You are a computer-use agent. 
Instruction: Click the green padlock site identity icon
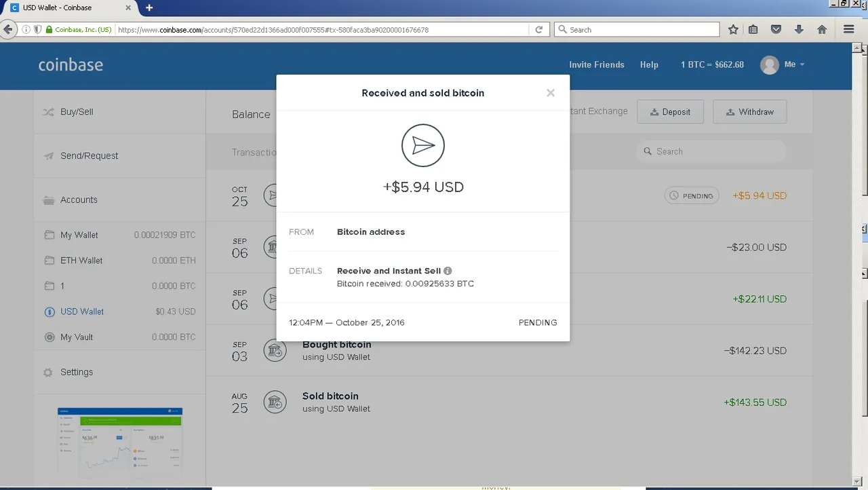(49, 30)
